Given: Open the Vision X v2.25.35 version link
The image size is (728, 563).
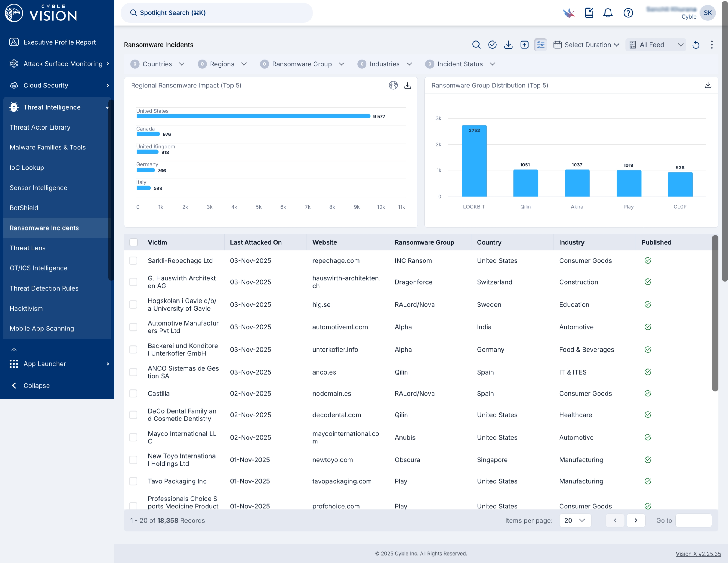Looking at the screenshot, I should [698, 554].
